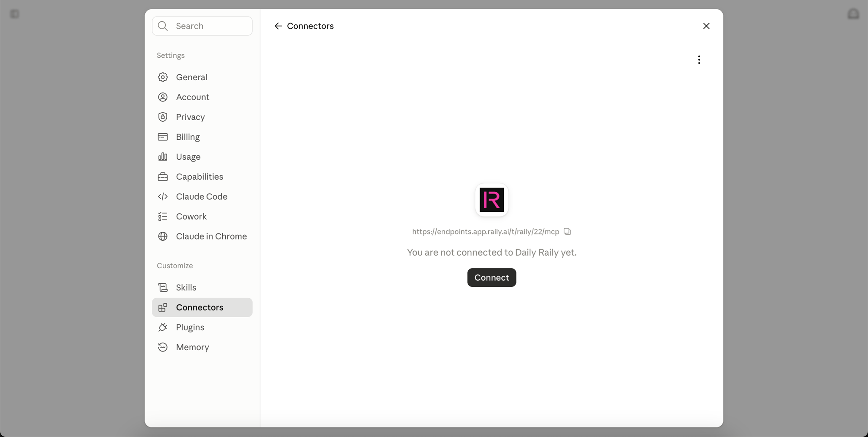Go back using the Connectors arrow

click(x=278, y=26)
